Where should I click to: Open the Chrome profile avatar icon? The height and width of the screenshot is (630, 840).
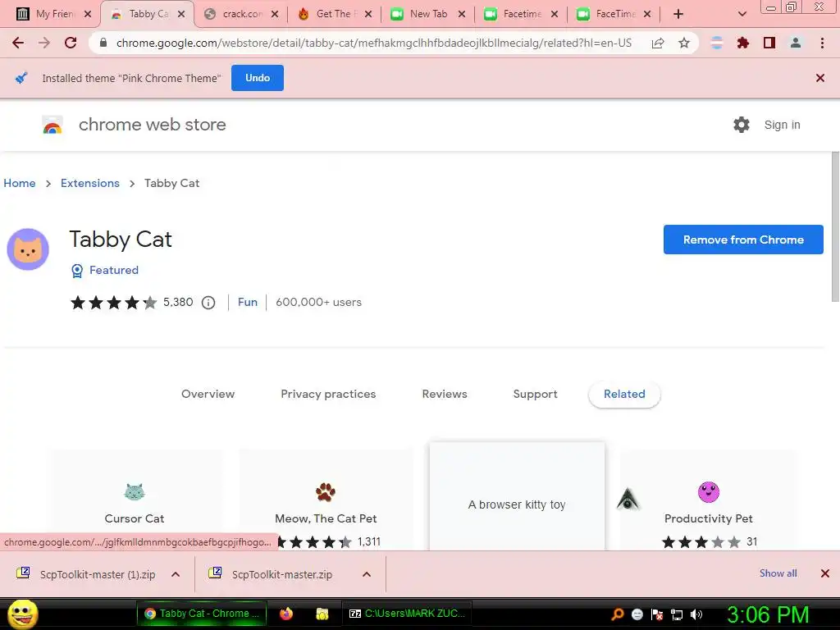[x=796, y=43]
